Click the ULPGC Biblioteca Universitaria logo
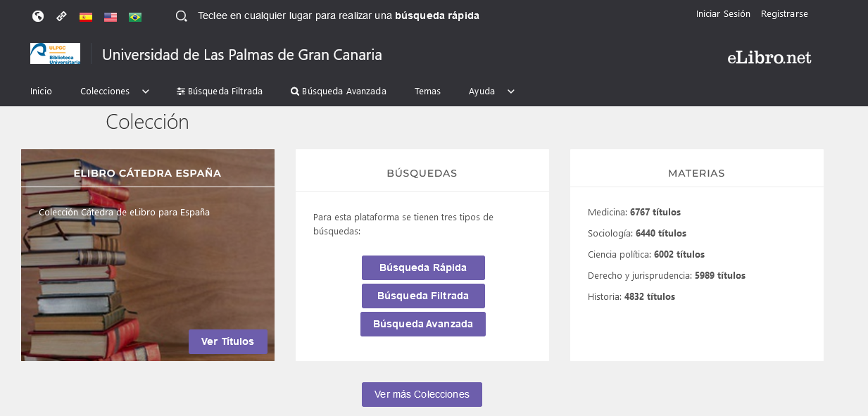 tap(55, 53)
